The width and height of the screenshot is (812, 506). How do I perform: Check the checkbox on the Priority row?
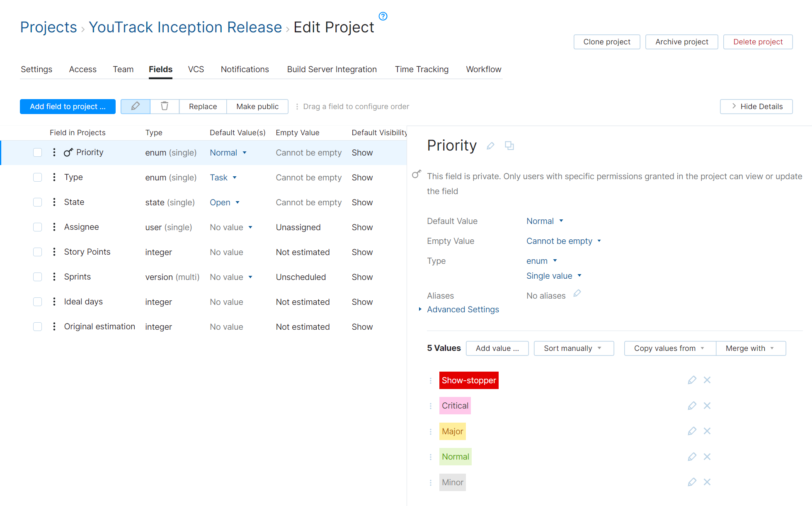37,152
